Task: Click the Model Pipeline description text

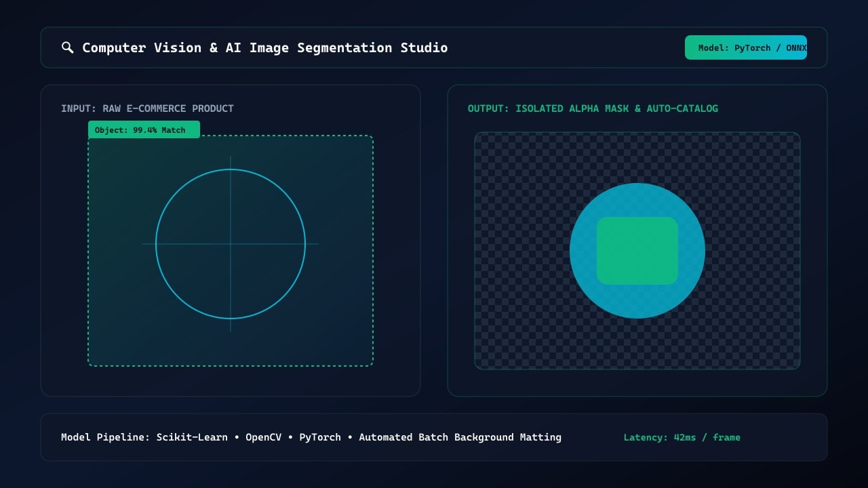Action: coord(311,437)
